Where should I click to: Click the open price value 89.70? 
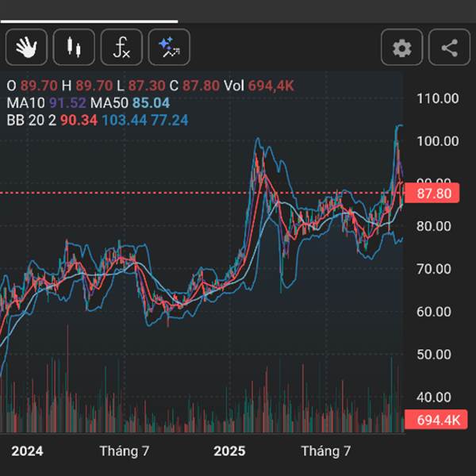click(x=39, y=86)
